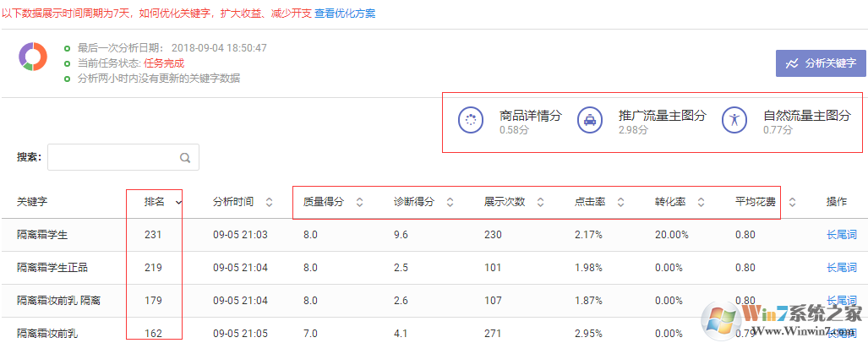Click 长尾词 link for 隔离霜学生 row
Screen dimensions: 868x343
coord(842,234)
